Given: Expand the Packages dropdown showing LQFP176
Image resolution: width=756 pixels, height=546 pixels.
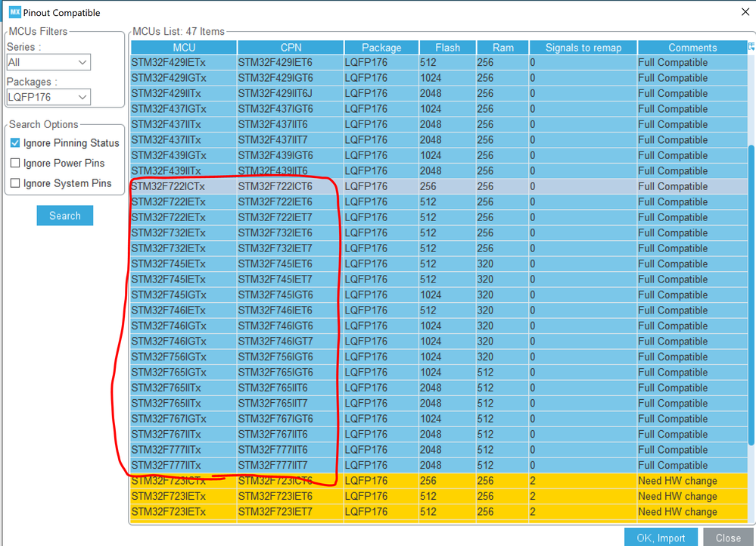Looking at the screenshot, I should (48, 97).
